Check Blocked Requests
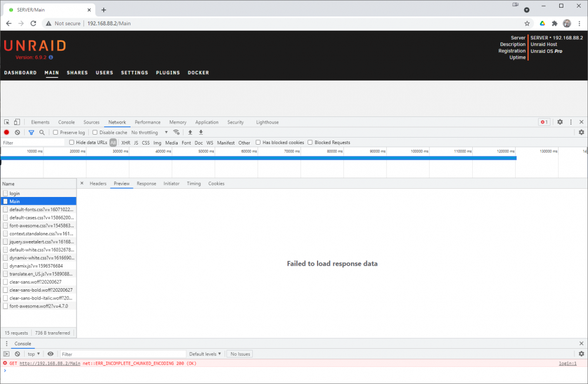Image resolution: width=588 pixels, height=384 pixels. pyautogui.click(x=310, y=142)
